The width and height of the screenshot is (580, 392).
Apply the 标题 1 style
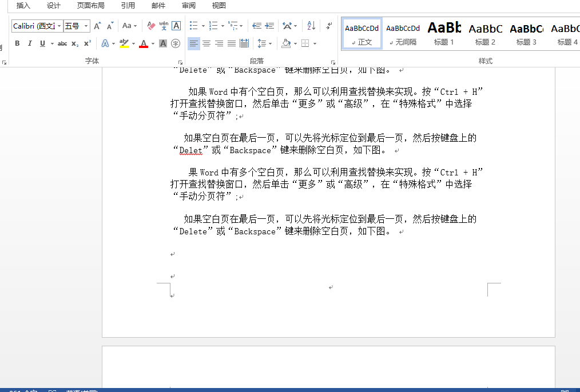[x=444, y=33]
